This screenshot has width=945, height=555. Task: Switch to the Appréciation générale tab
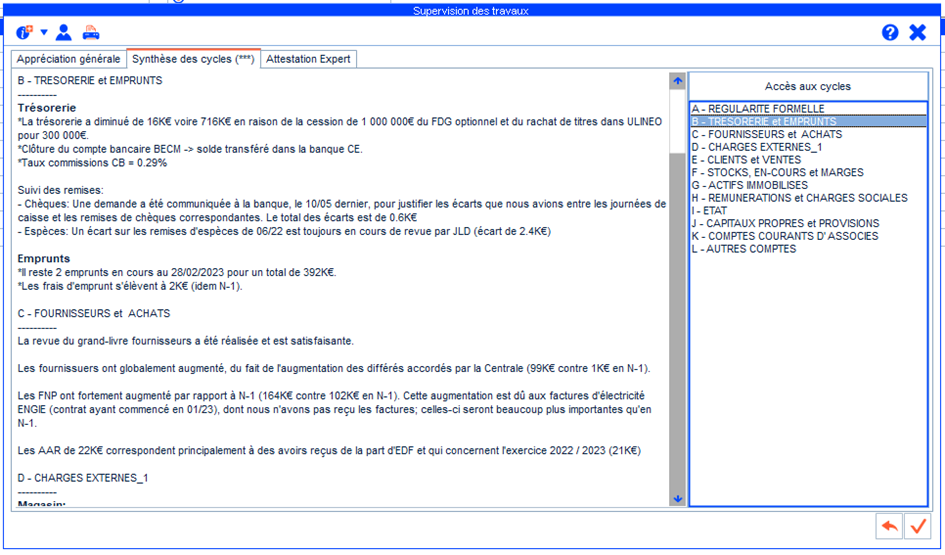tap(68, 59)
